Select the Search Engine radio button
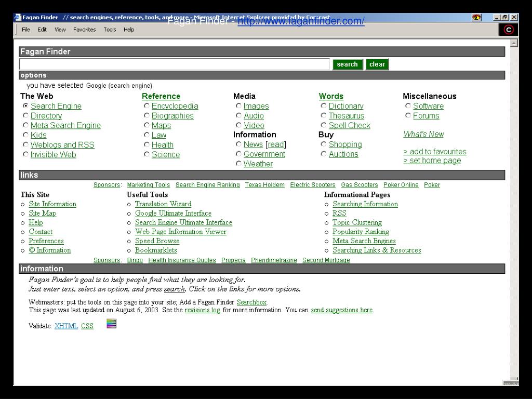 point(25,106)
